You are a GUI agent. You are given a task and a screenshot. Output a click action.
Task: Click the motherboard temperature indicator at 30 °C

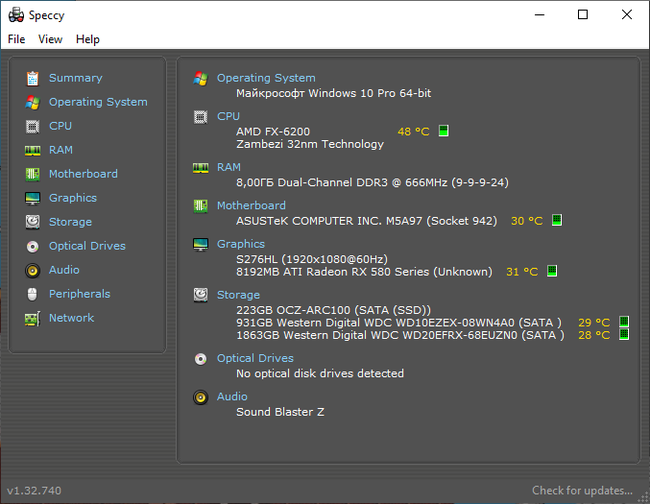point(557,221)
